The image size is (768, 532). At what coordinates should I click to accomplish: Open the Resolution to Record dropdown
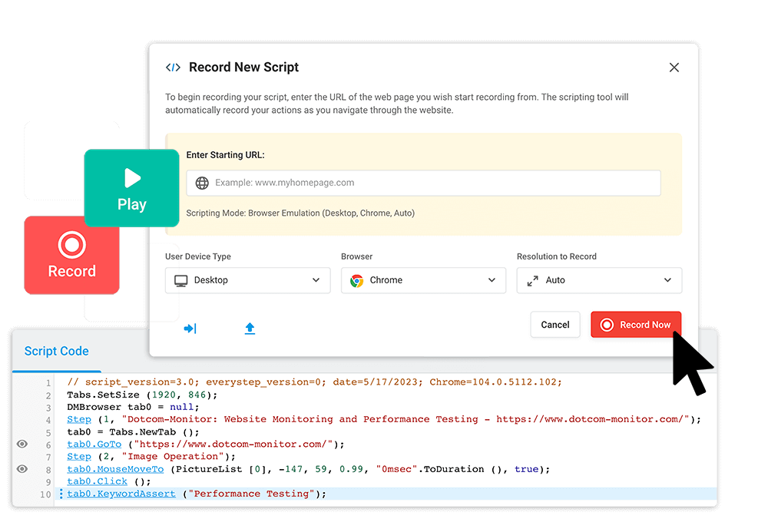[x=667, y=280]
